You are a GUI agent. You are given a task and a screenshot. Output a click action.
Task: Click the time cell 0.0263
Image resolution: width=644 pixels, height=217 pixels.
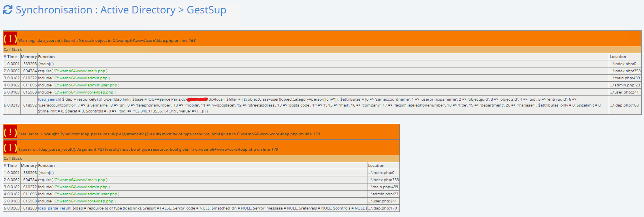(x=13, y=208)
